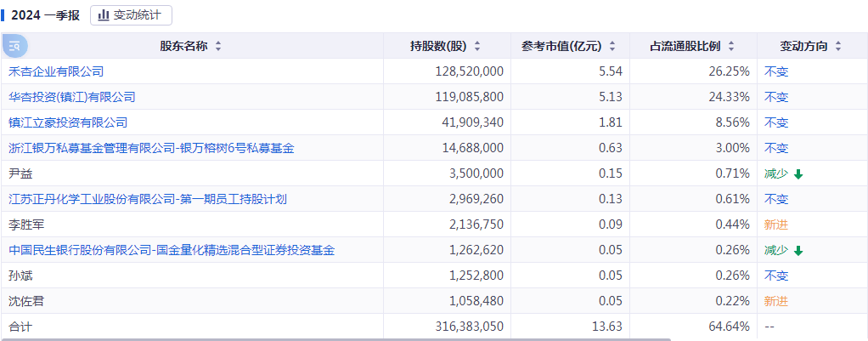The height and width of the screenshot is (341, 868).
Task: Sort by 股东名称 column arrows
Action: point(218,46)
